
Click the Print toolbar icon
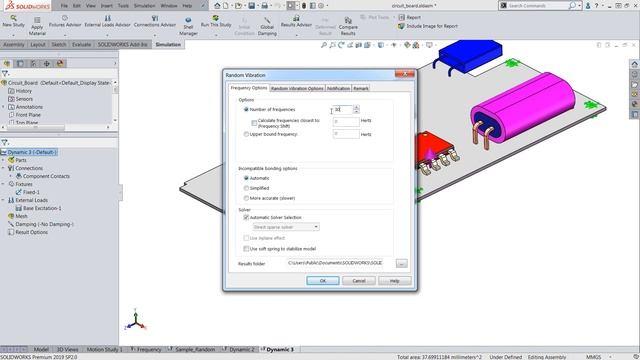click(264, 6)
